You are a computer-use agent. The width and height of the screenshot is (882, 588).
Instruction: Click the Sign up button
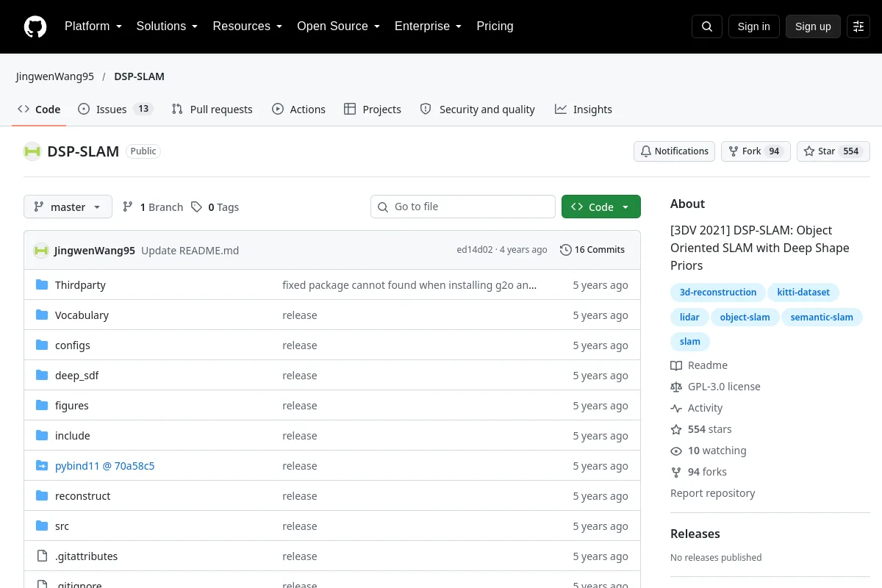[813, 26]
